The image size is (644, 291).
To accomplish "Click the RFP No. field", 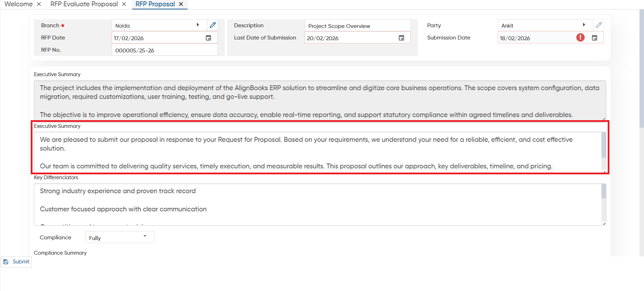I will coord(165,50).
